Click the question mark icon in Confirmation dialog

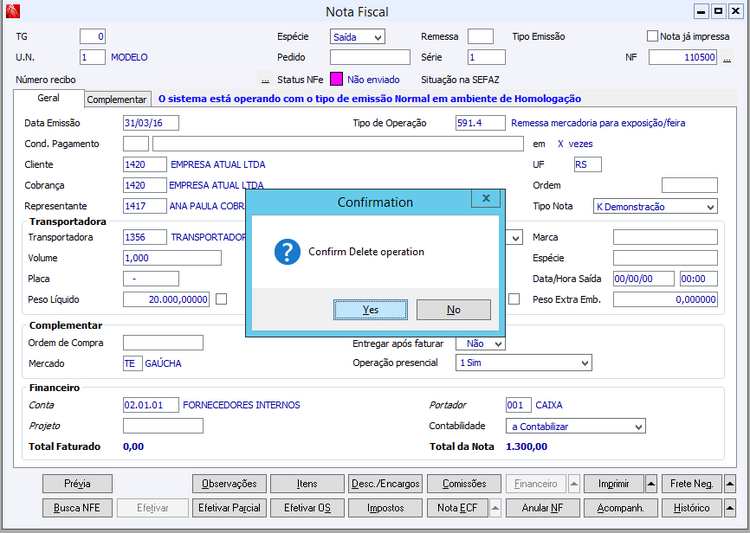click(287, 251)
